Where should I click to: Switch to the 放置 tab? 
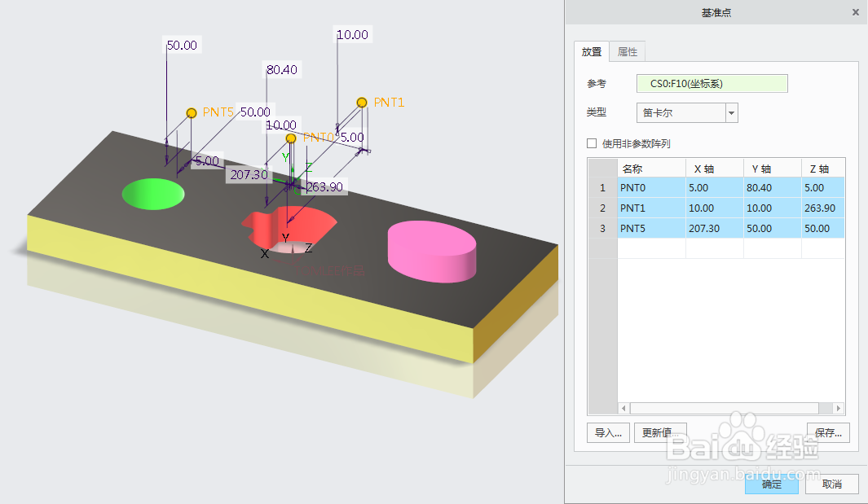pyautogui.click(x=591, y=51)
